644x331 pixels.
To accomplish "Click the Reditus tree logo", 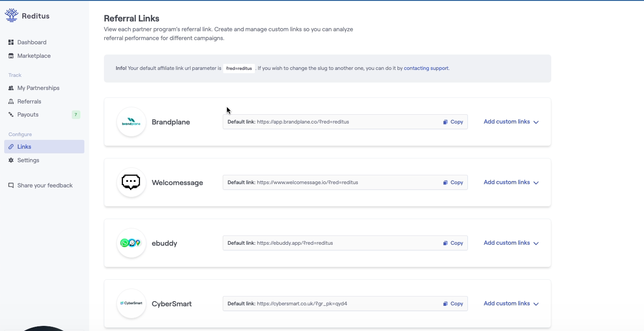I will click(11, 14).
